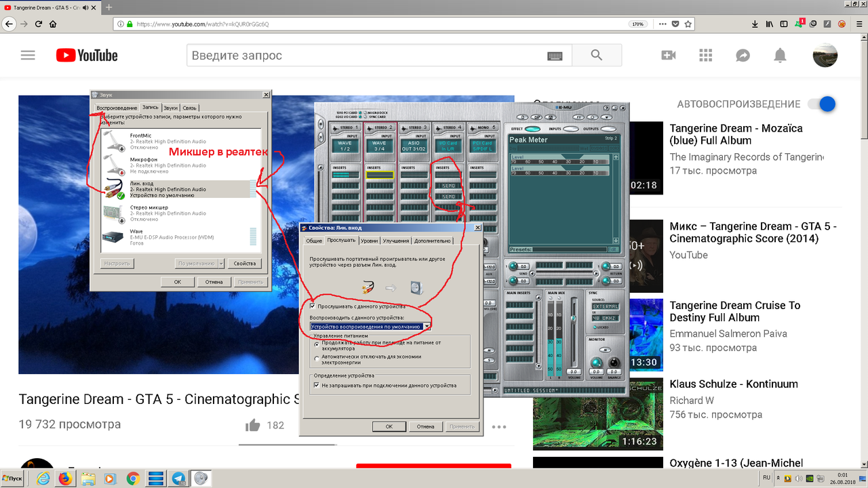The width and height of the screenshot is (868, 488).
Task: Toggle Прослушивать с данного устройства checkbox
Action: [313, 306]
